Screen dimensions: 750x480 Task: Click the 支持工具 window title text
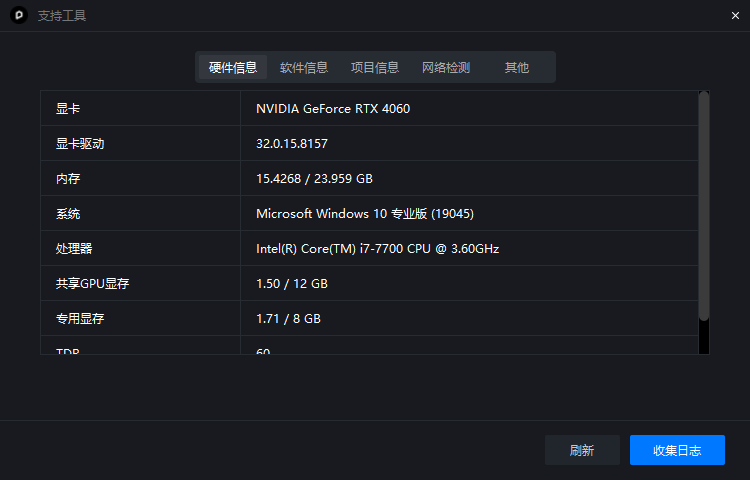pyautogui.click(x=62, y=16)
